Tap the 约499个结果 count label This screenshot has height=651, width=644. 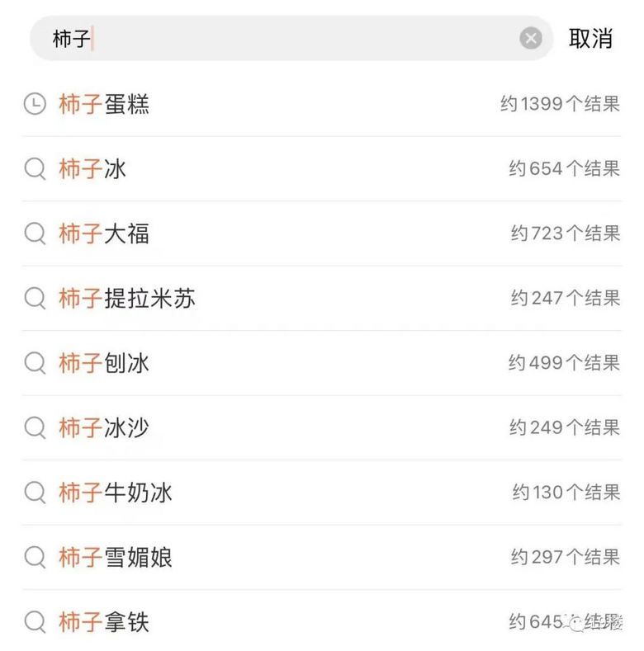point(564,363)
